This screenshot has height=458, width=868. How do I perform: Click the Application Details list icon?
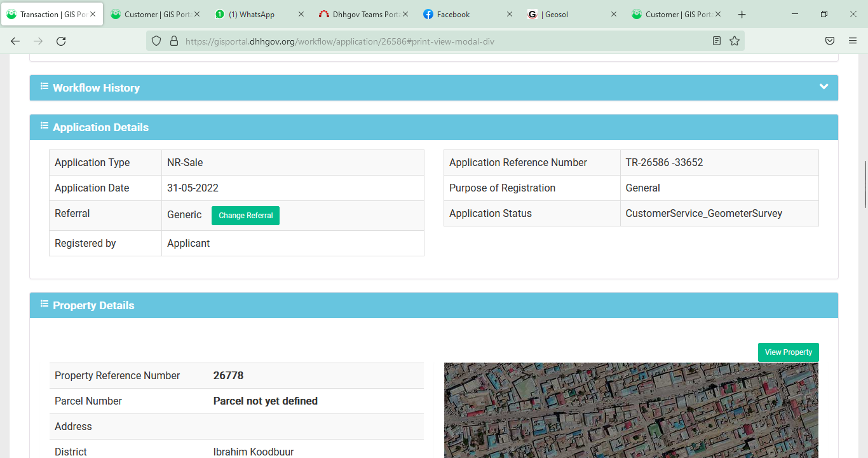coord(44,125)
